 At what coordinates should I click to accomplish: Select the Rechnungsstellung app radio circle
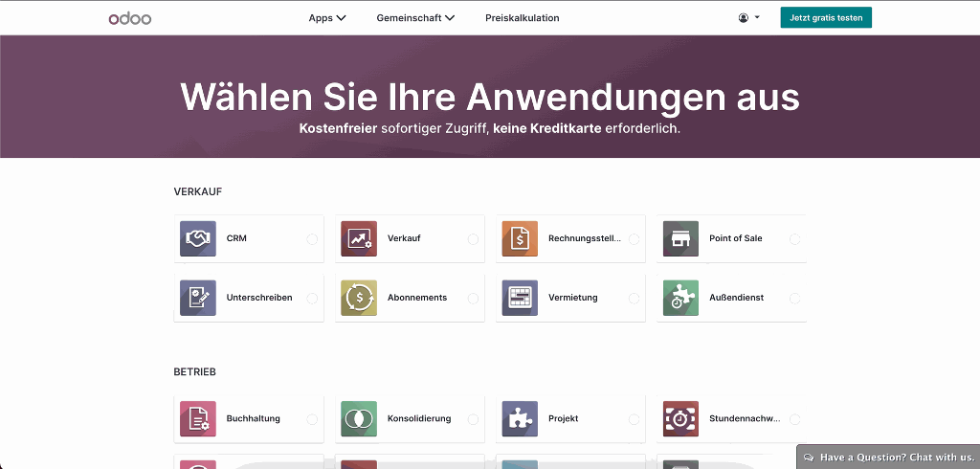[x=634, y=239]
